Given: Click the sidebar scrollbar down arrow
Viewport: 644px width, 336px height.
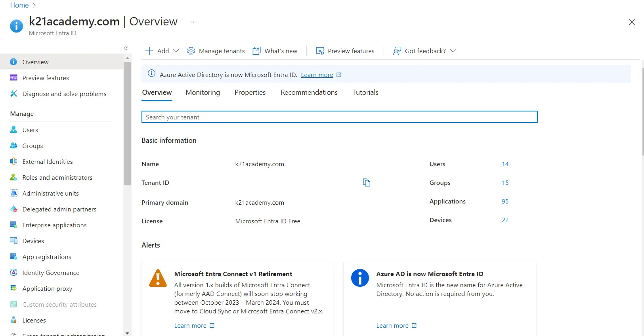Looking at the screenshot, I should 127,333.
